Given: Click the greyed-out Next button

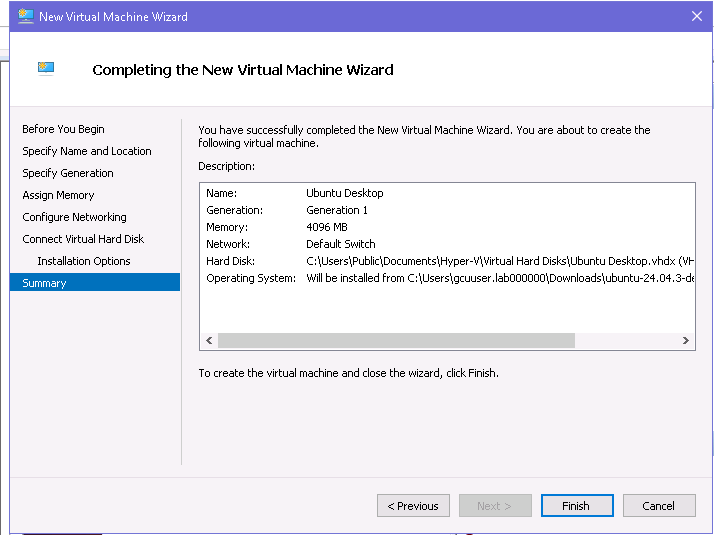Looking at the screenshot, I should pyautogui.click(x=495, y=506).
